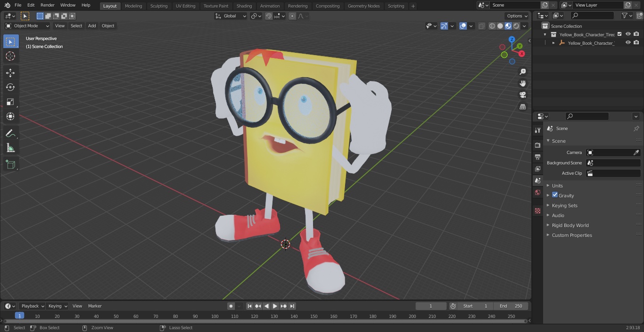Open the Object Mode dropdown
This screenshot has width=644, height=332.
coord(27,26)
